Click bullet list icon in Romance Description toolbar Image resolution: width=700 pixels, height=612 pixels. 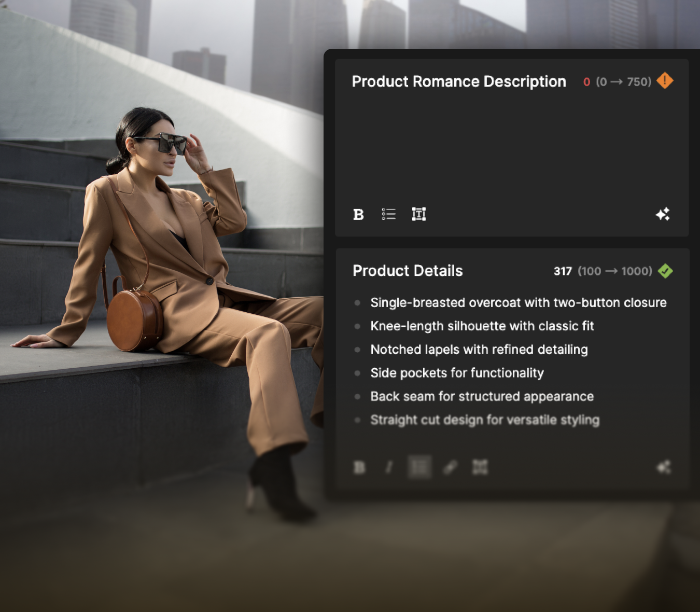click(x=388, y=214)
